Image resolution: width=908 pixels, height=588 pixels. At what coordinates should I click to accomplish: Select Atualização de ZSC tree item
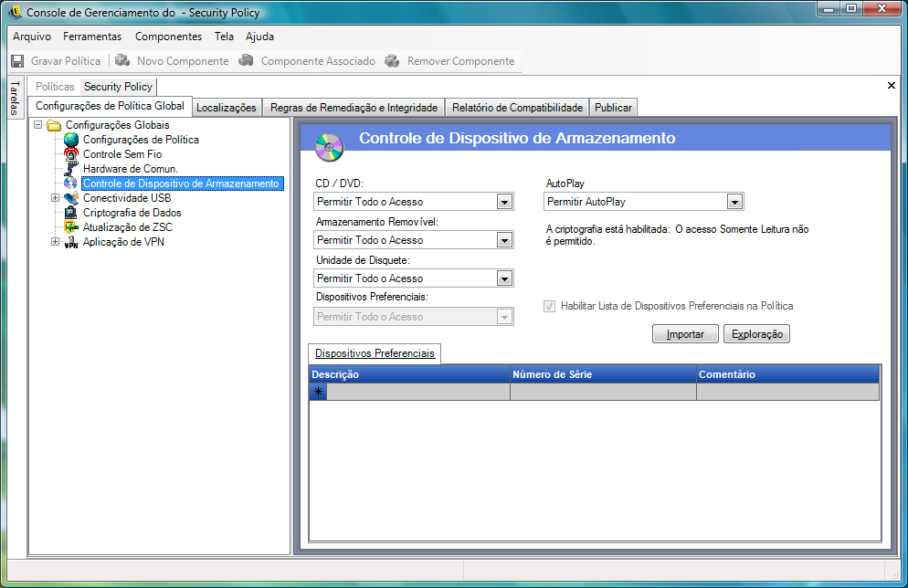127,226
